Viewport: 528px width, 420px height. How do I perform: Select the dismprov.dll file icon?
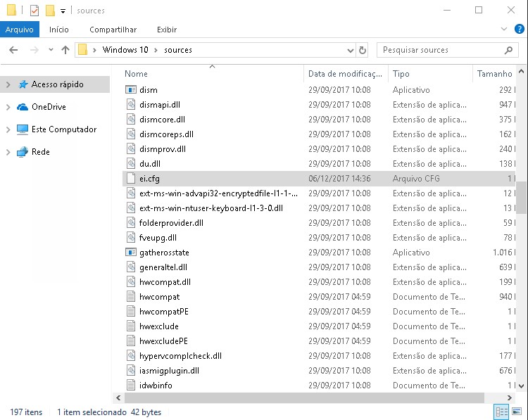[x=131, y=149]
